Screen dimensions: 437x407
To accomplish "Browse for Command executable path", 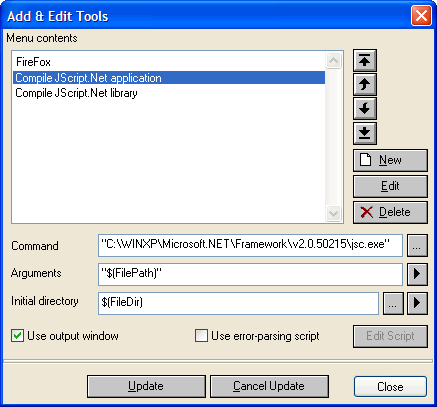I will (x=417, y=246).
